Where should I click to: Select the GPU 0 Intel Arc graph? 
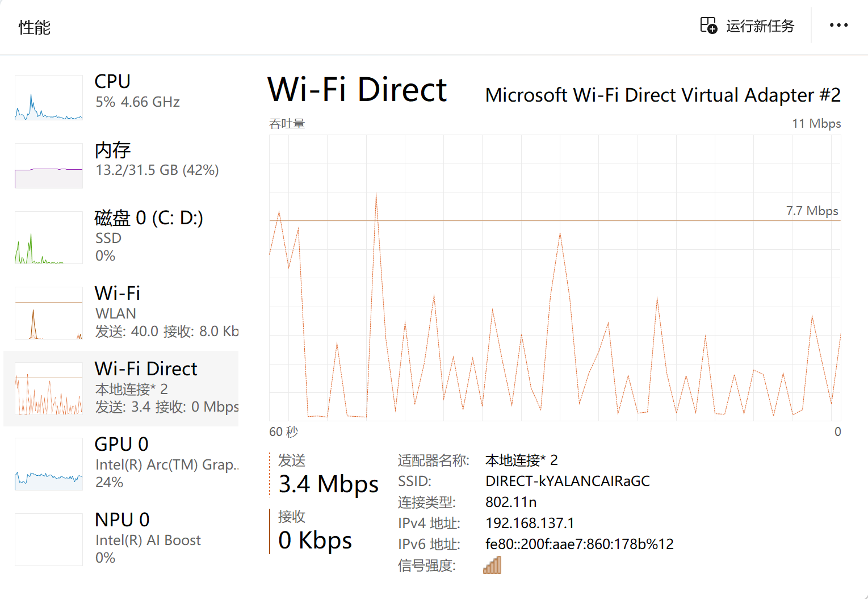coord(49,464)
